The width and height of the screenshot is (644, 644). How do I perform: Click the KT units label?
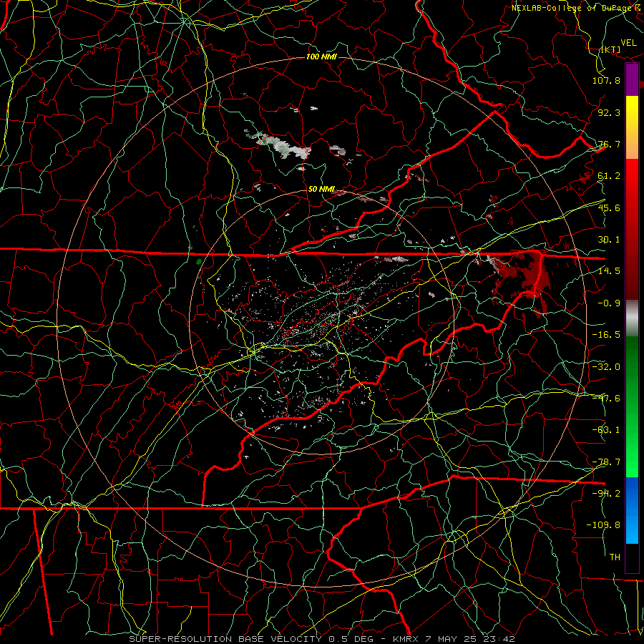(x=611, y=49)
